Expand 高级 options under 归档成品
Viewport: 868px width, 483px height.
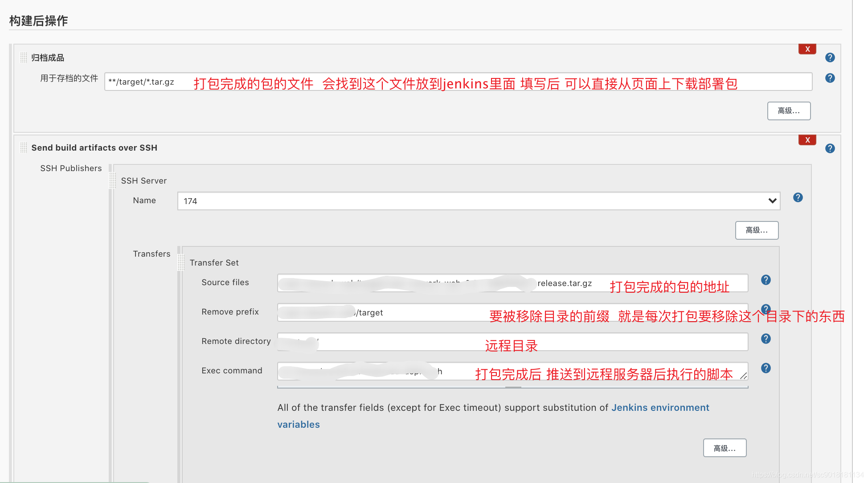788,111
